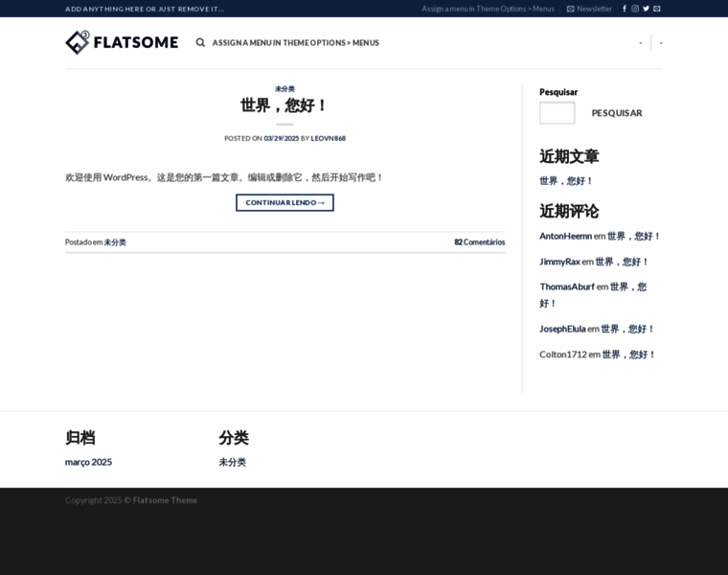This screenshot has height=575, width=728.
Task: Open the Twitter social icon
Action: (646, 9)
